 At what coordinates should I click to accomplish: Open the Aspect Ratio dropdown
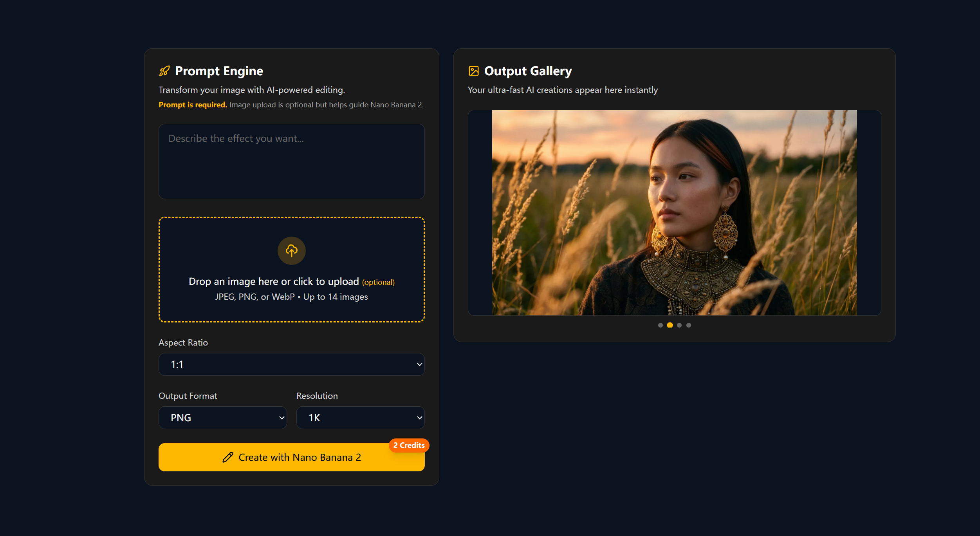(291, 364)
